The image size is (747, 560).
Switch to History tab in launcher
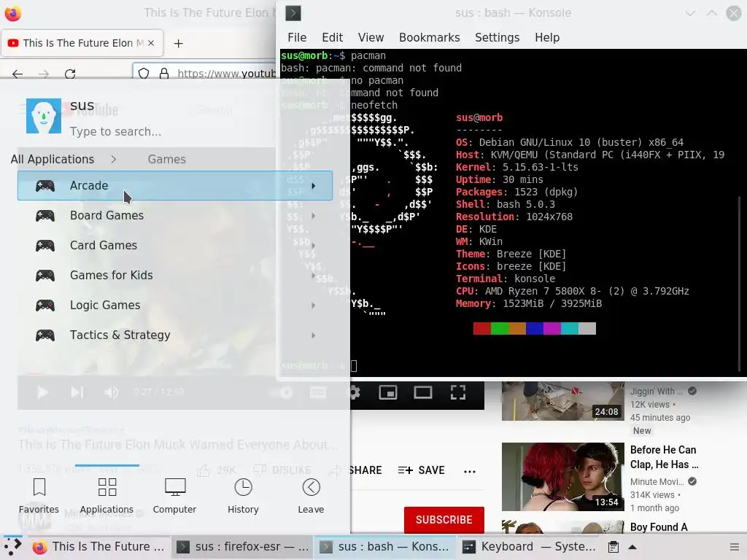point(243,496)
